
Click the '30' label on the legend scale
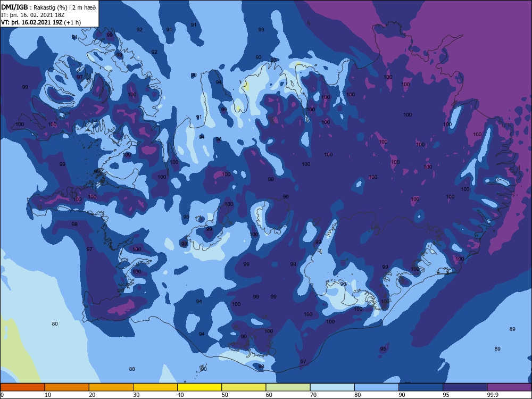point(136,395)
